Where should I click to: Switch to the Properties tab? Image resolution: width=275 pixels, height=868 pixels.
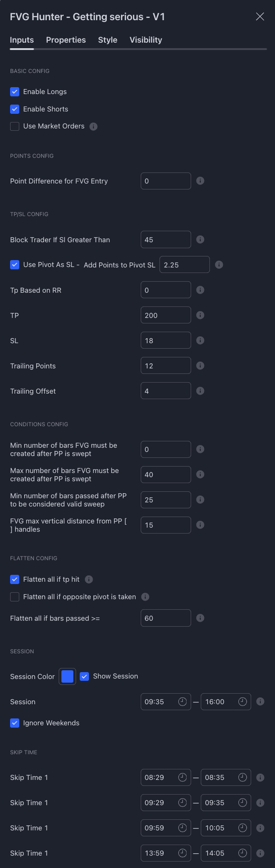66,40
